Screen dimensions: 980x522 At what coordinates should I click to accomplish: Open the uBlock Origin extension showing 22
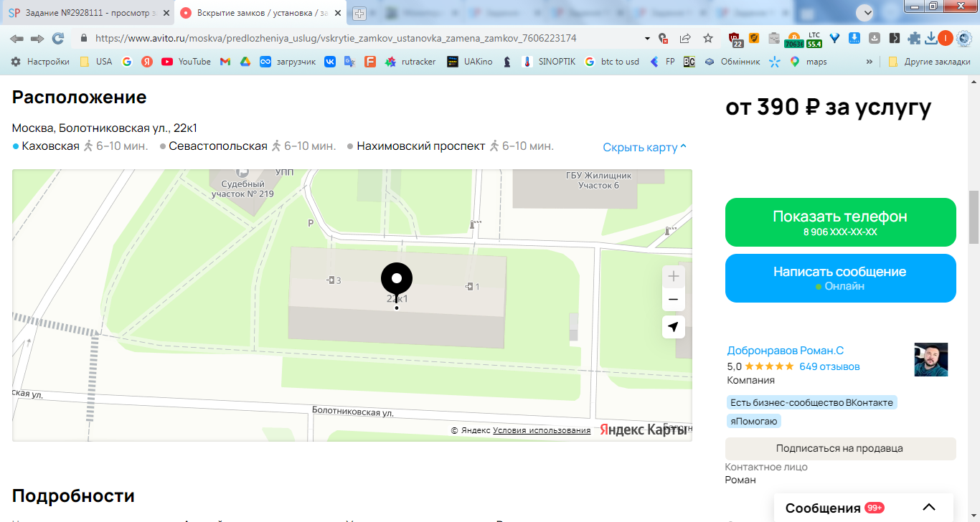tap(735, 39)
